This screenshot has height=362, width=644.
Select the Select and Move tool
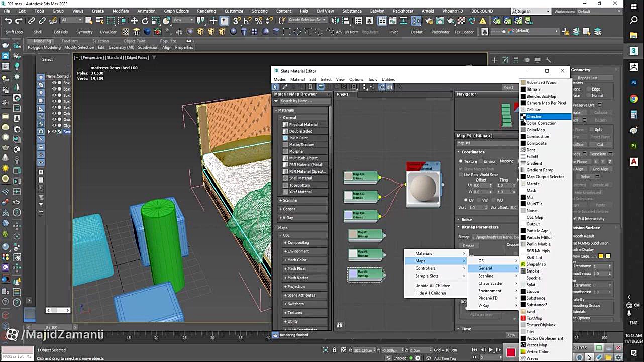[x=134, y=21]
